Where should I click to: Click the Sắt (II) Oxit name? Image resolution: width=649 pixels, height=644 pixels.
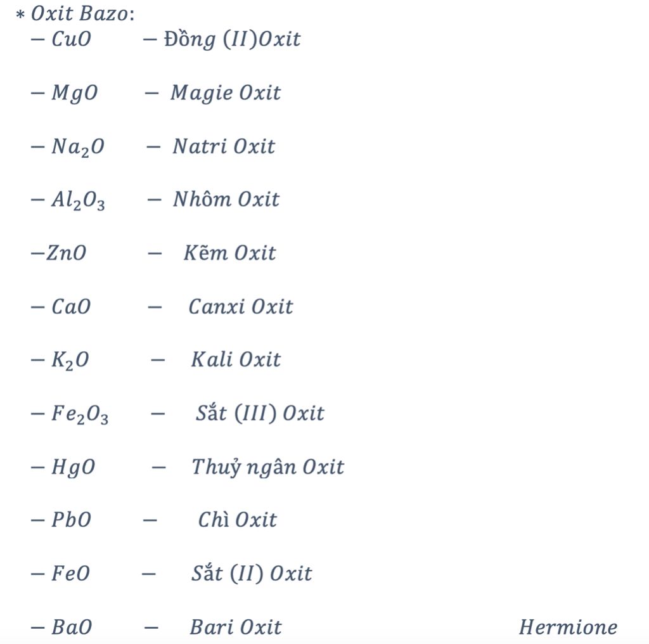[252, 574]
